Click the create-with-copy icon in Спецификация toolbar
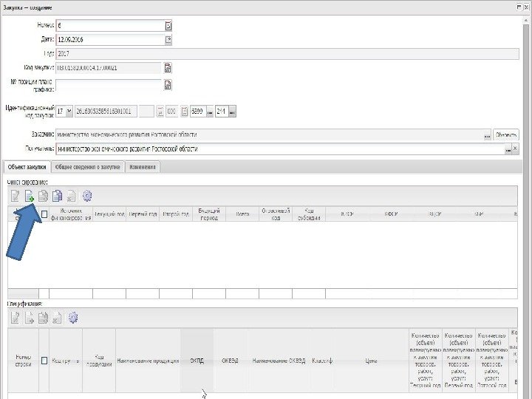532x399 pixels. pos(43,318)
